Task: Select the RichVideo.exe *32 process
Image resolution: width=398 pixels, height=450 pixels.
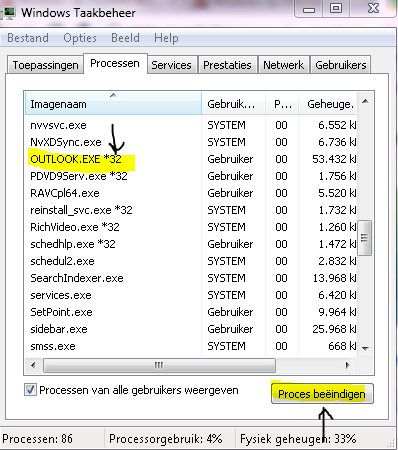Action: 191,227
